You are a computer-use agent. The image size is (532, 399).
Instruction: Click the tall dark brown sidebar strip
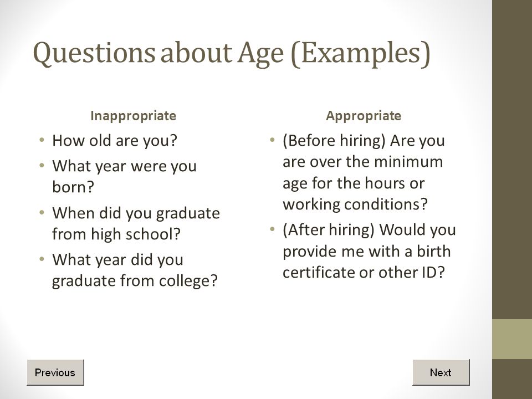coord(512,160)
